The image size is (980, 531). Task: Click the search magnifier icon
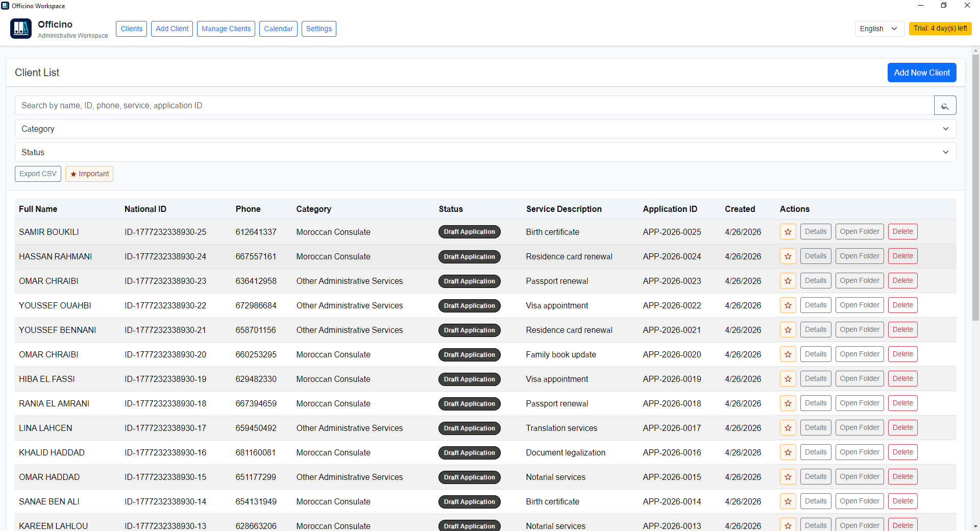[x=945, y=105]
